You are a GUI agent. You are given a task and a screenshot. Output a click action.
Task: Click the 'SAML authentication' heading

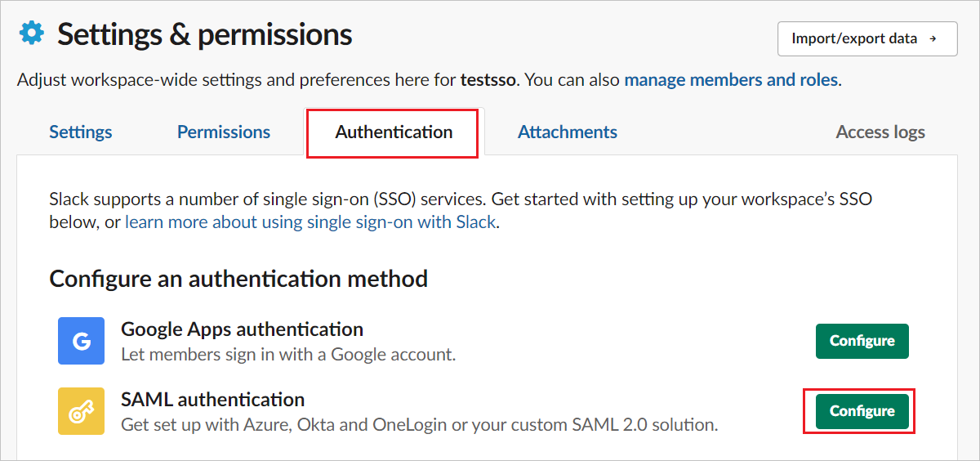coord(212,400)
